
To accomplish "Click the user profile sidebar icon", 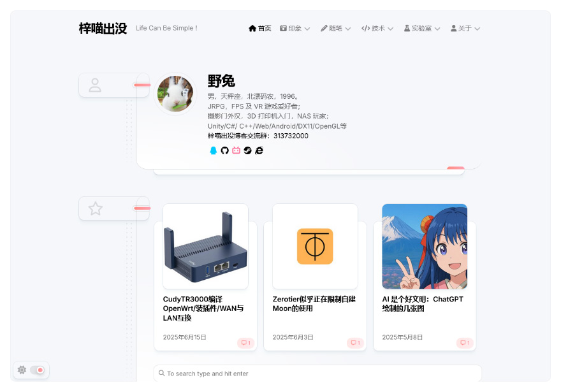I will pyautogui.click(x=96, y=85).
